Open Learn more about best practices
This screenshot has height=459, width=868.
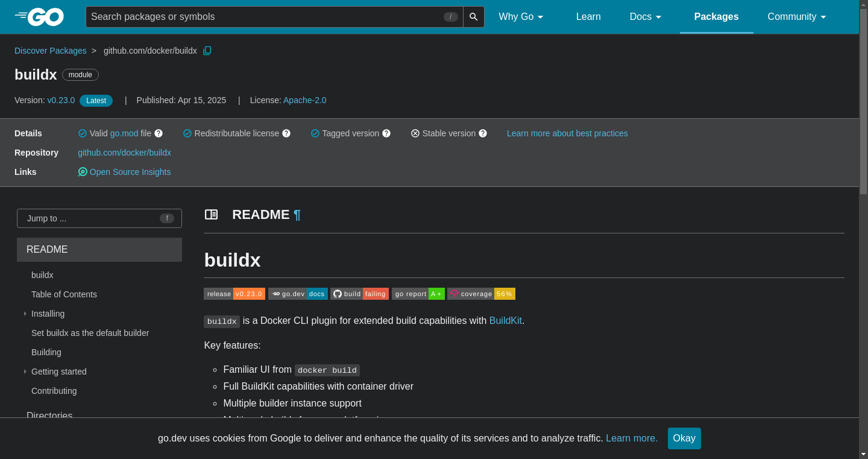(x=567, y=133)
